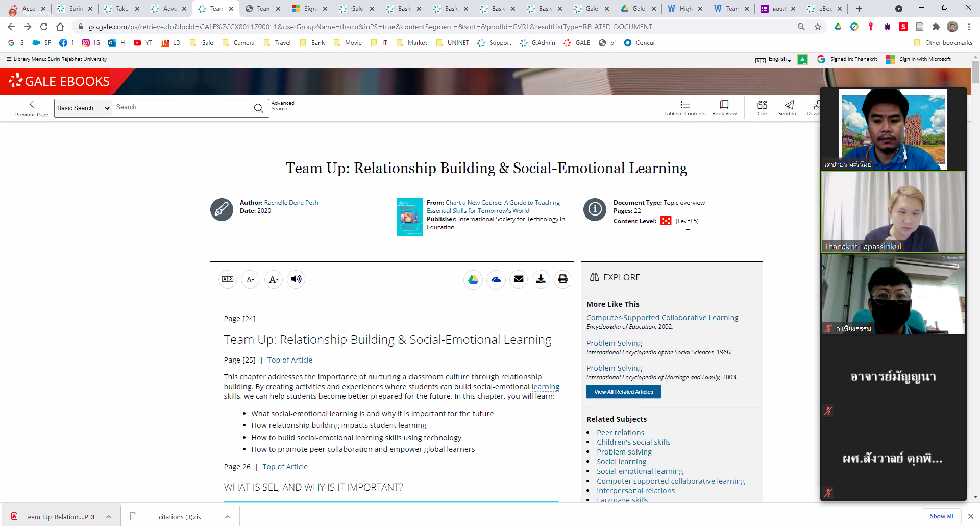Viewport: 980px width, 526px height.
Task: Switch to Book View
Action: click(724, 108)
